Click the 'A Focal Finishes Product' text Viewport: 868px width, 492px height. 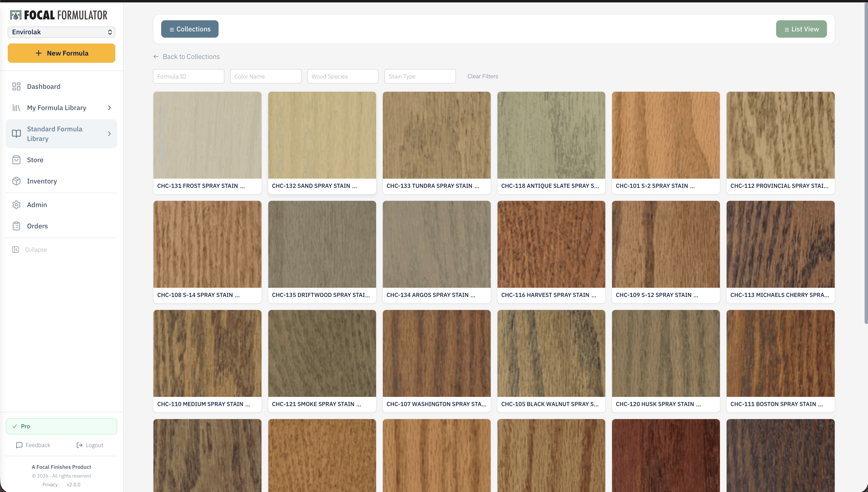(62, 467)
